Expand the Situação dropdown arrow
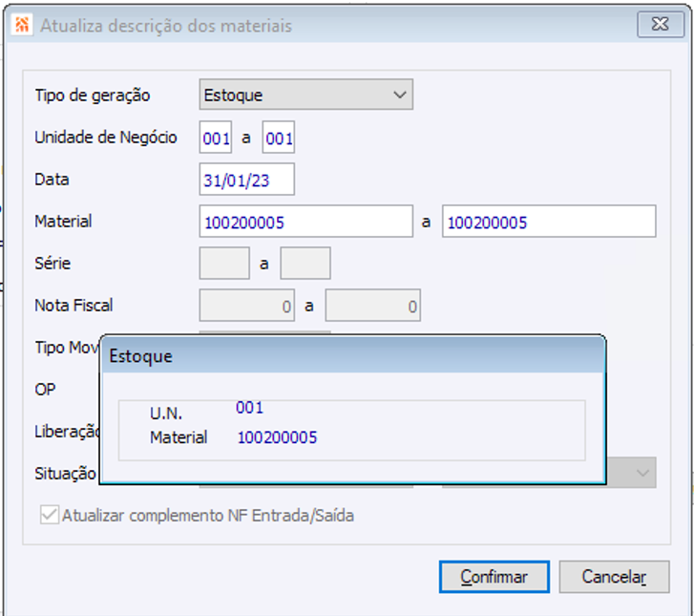This screenshot has height=616, width=694. (643, 472)
